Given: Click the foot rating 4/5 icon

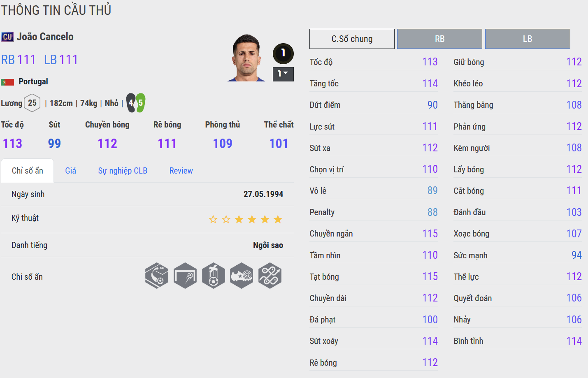Looking at the screenshot, I should (136, 103).
